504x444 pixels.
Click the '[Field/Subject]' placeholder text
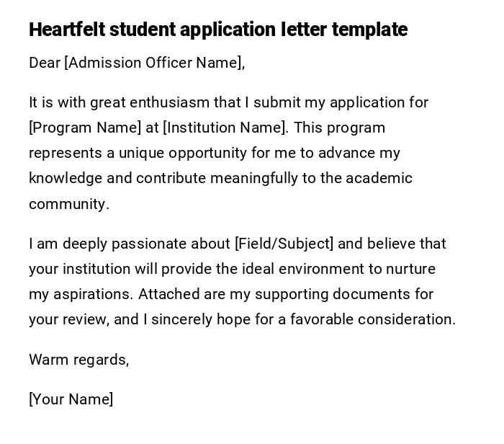(284, 244)
